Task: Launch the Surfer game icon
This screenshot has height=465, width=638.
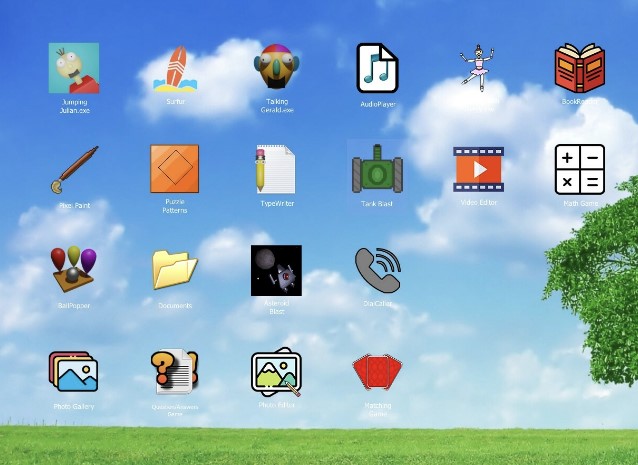Action: [176, 68]
